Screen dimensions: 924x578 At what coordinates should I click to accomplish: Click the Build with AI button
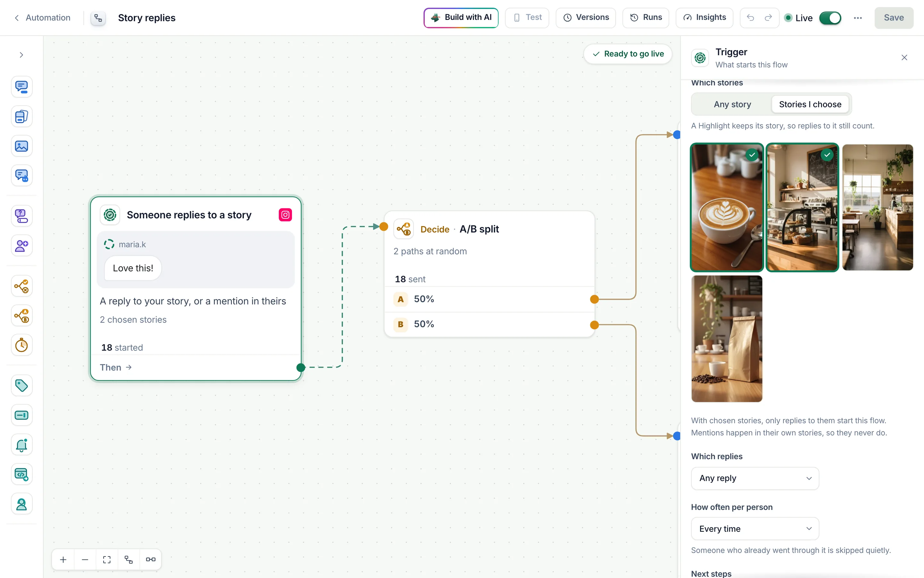pyautogui.click(x=461, y=18)
